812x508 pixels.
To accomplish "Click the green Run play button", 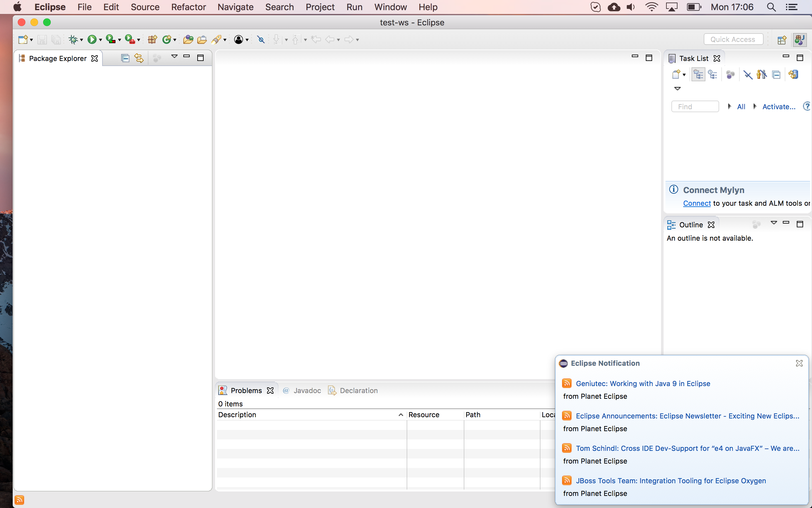I will (x=92, y=40).
